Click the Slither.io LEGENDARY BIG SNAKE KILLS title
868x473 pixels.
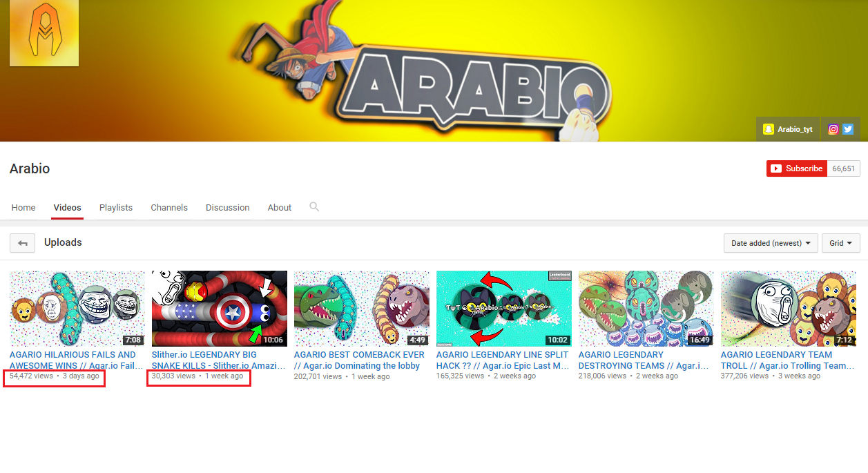(218, 360)
